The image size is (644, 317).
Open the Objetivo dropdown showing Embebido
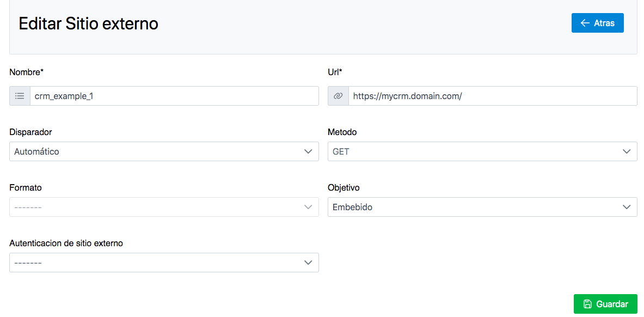click(482, 207)
